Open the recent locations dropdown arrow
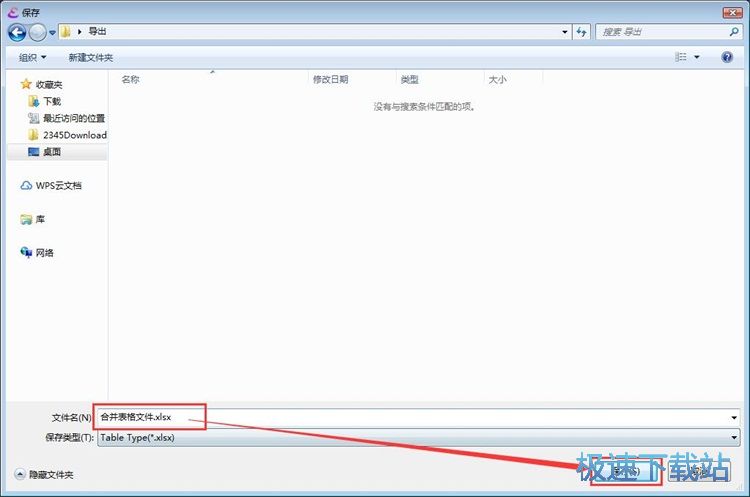Image resolution: width=750 pixels, height=497 pixels. tap(52, 33)
